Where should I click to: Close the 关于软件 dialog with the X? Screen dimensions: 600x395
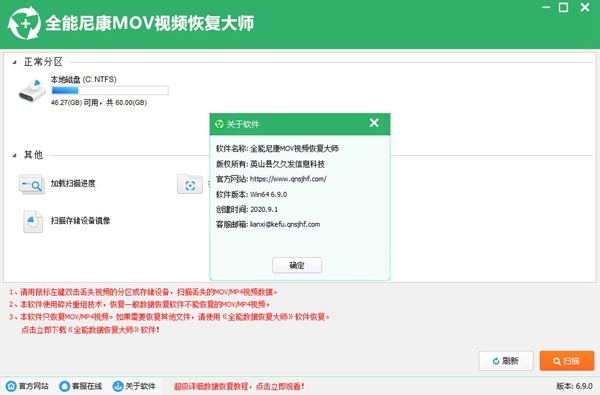point(374,122)
